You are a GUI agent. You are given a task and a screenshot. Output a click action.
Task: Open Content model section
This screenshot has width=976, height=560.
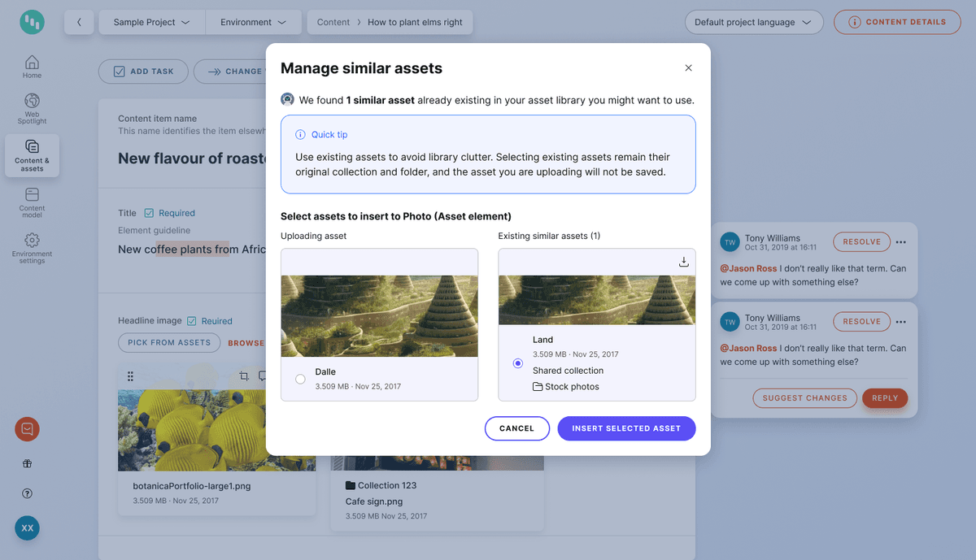click(x=32, y=200)
